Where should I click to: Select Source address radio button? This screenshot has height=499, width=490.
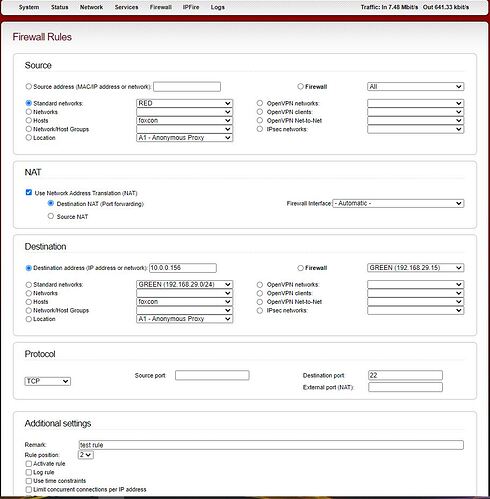(x=29, y=86)
